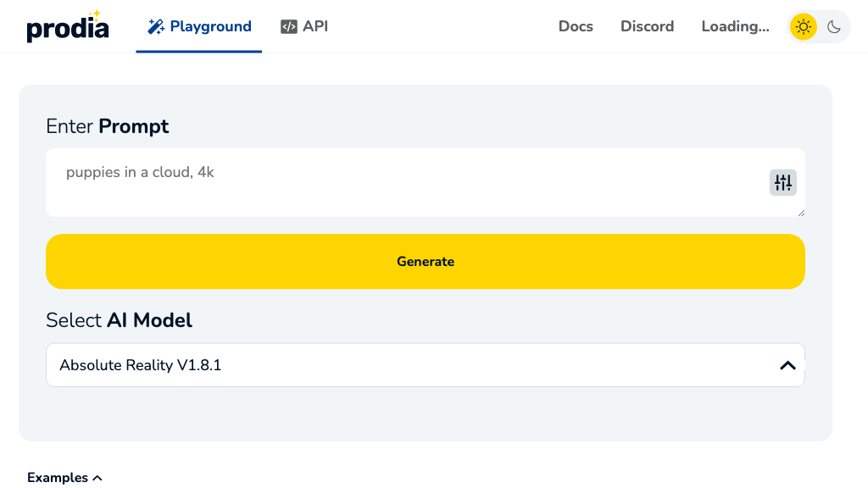Click the sun icon for light mode
This screenshot has width=868, height=488.
(803, 27)
